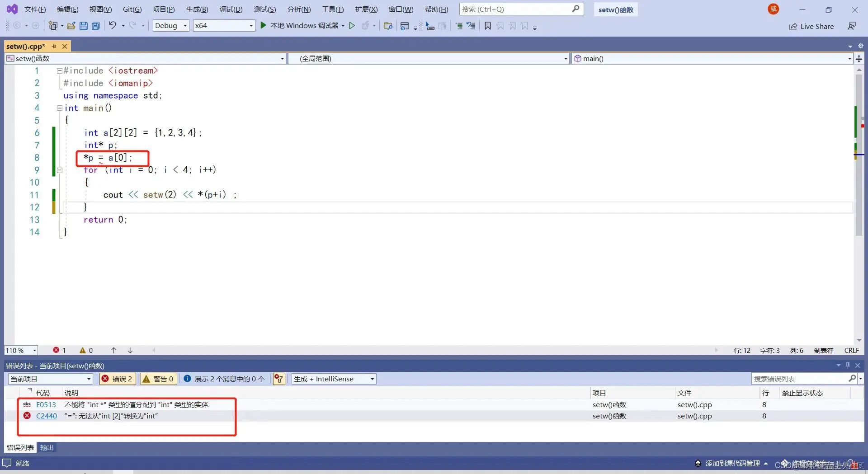Open the File menu

35,9
